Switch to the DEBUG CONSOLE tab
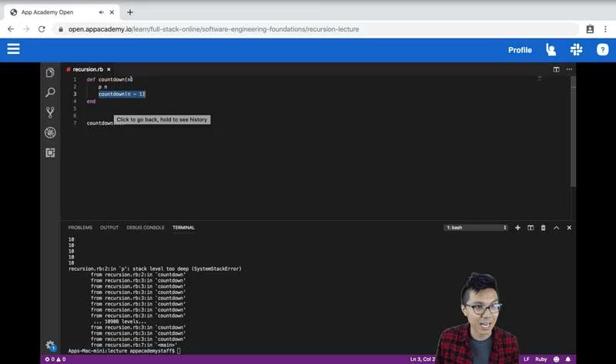Screen dimensions: 616x364 (146, 228)
